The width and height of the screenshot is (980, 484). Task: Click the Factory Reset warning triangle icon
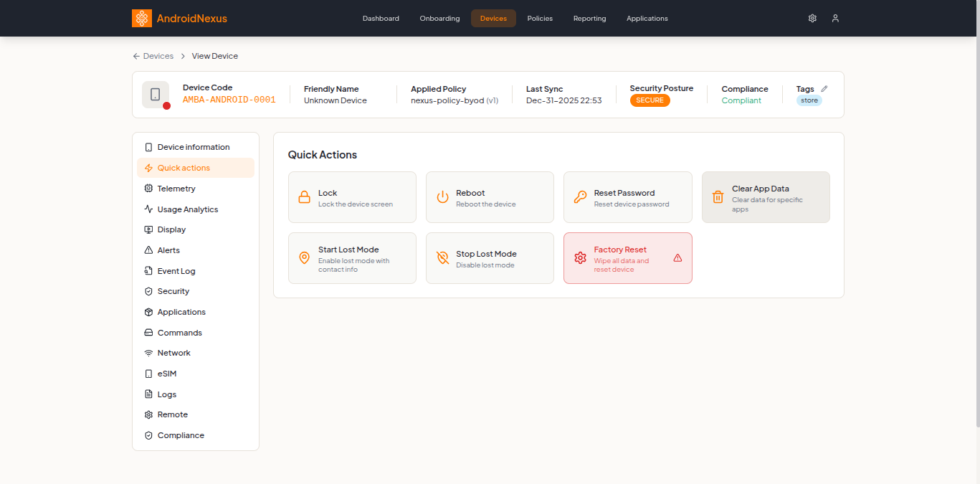[x=677, y=258]
